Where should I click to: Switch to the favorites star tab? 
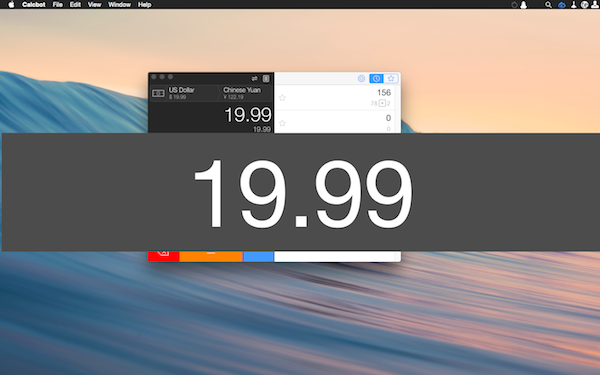(391, 78)
